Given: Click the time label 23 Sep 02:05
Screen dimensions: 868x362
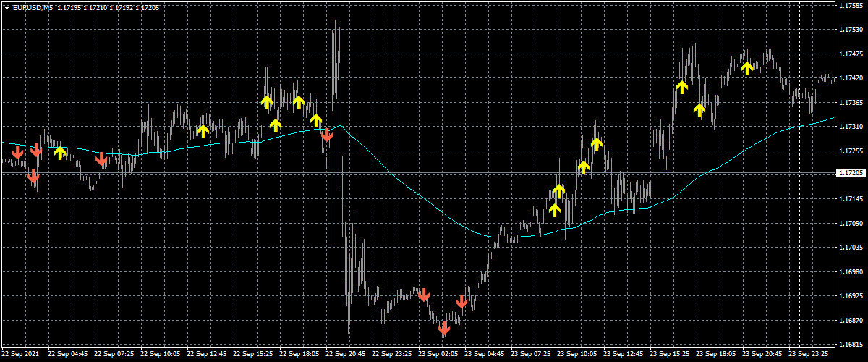Looking at the screenshot, I should click(438, 355).
